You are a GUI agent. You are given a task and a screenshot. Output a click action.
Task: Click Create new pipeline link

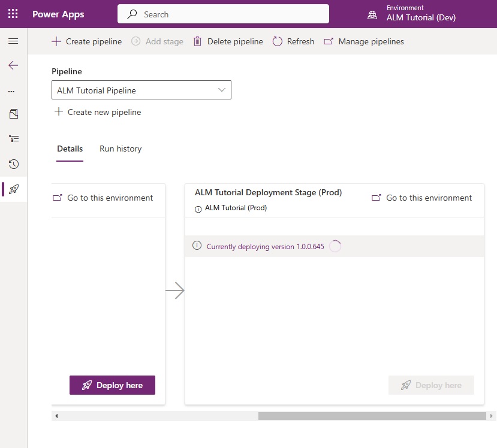[x=98, y=112]
